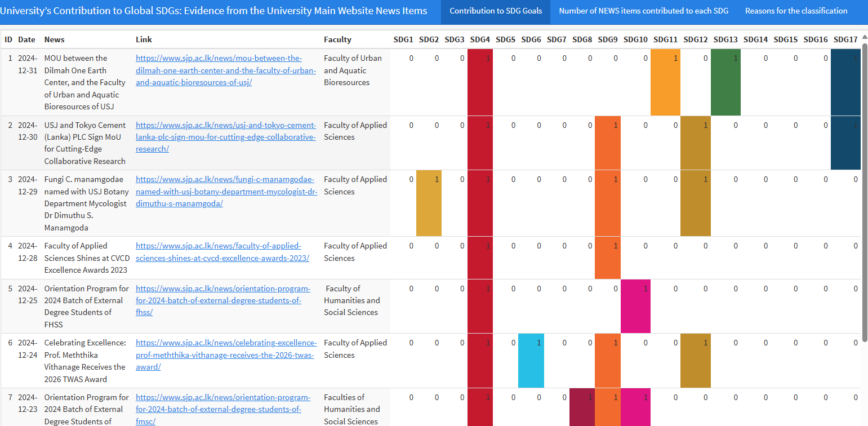The height and width of the screenshot is (426, 868).
Task: Click the SDG4 column header
Action: pos(480,39)
